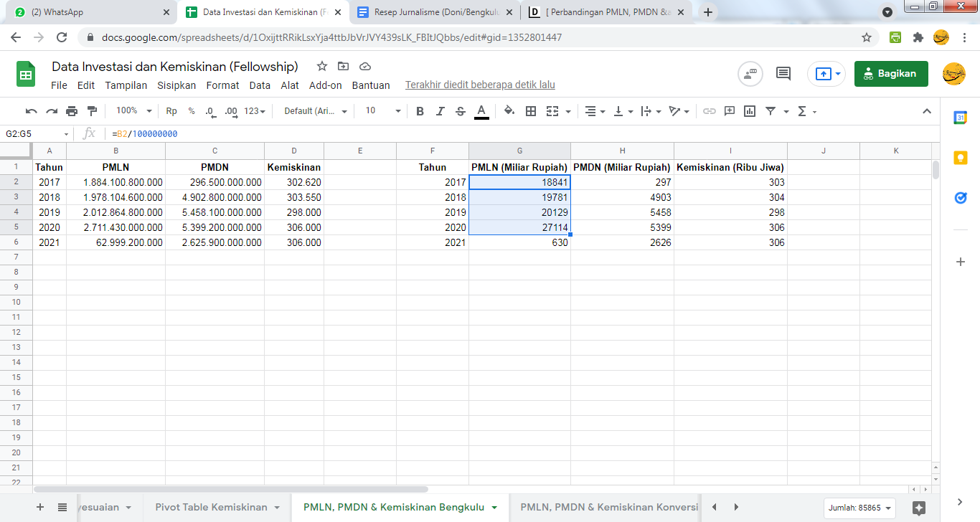Viewport: 980px width, 522px height.
Task: Click the Explore icon at bottom right
Action: coord(919,508)
